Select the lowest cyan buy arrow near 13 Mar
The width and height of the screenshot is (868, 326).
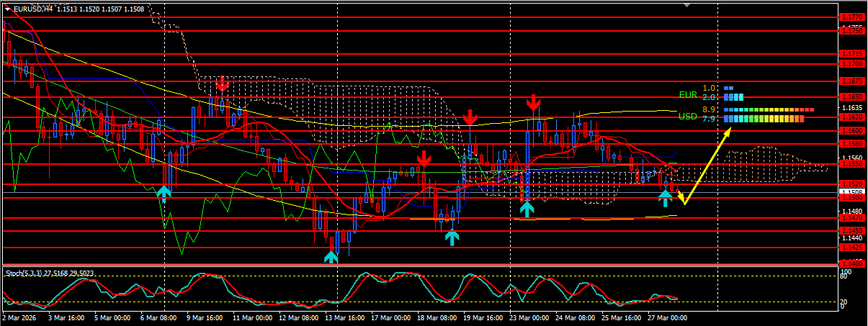point(331,256)
